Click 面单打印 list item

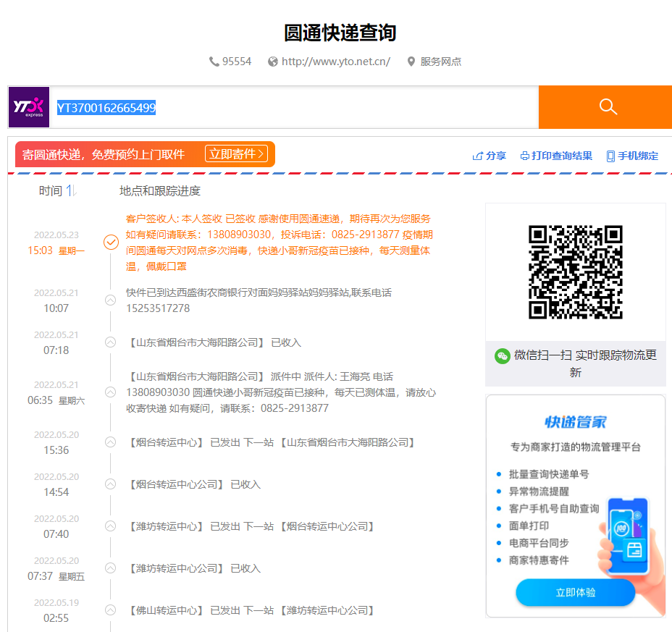click(x=529, y=526)
